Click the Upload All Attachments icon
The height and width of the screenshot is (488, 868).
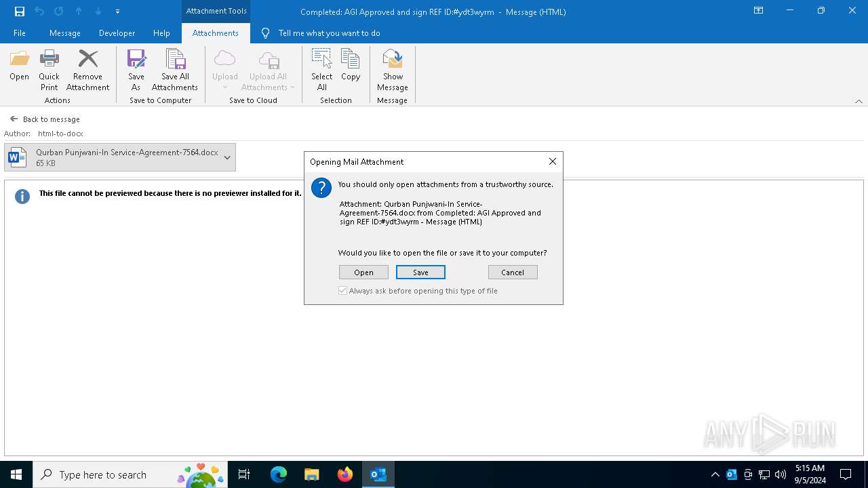tap(269, 60)
